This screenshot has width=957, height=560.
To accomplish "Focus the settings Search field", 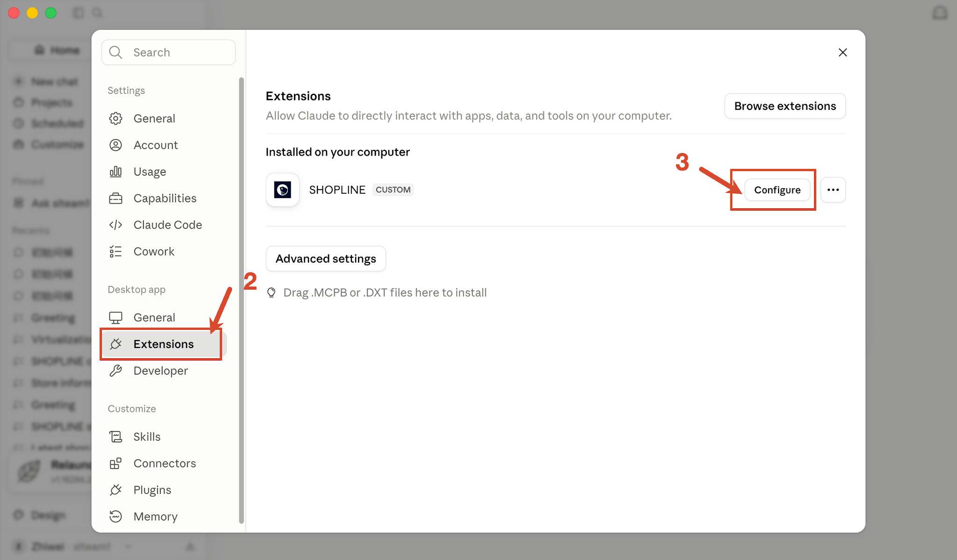I will [168, 52].
